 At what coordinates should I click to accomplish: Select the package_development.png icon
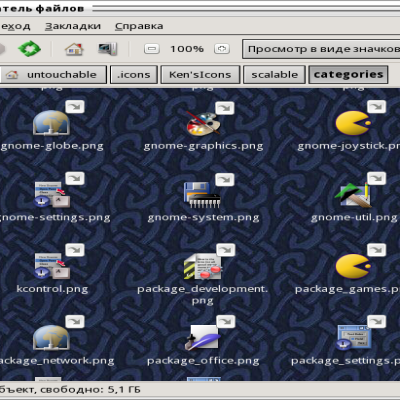(x=203, y=266)
